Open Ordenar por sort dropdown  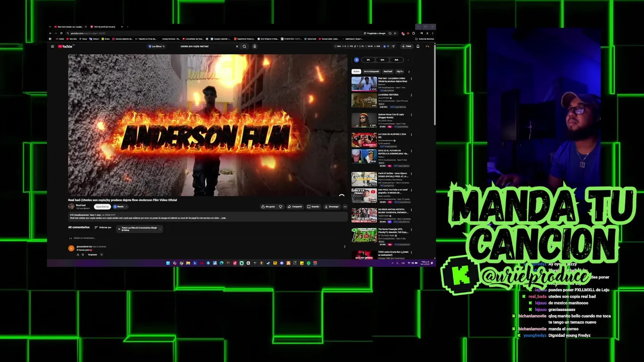(103, 227)
